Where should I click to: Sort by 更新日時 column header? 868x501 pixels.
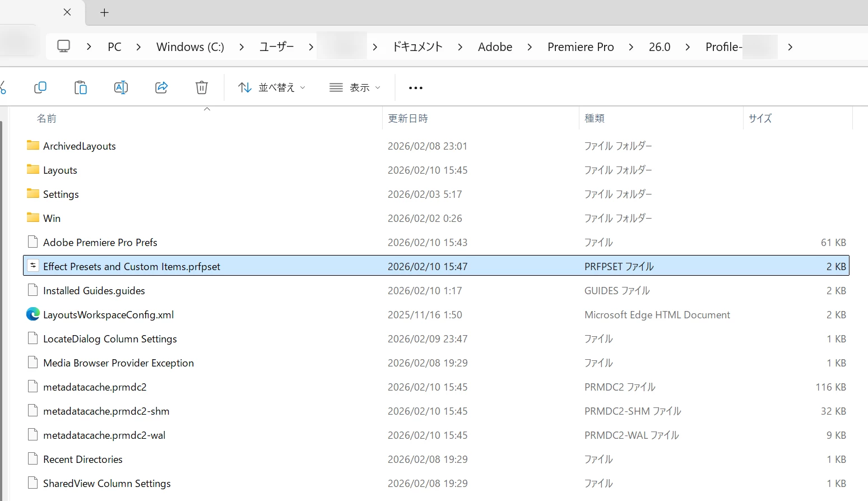(408, 118)
